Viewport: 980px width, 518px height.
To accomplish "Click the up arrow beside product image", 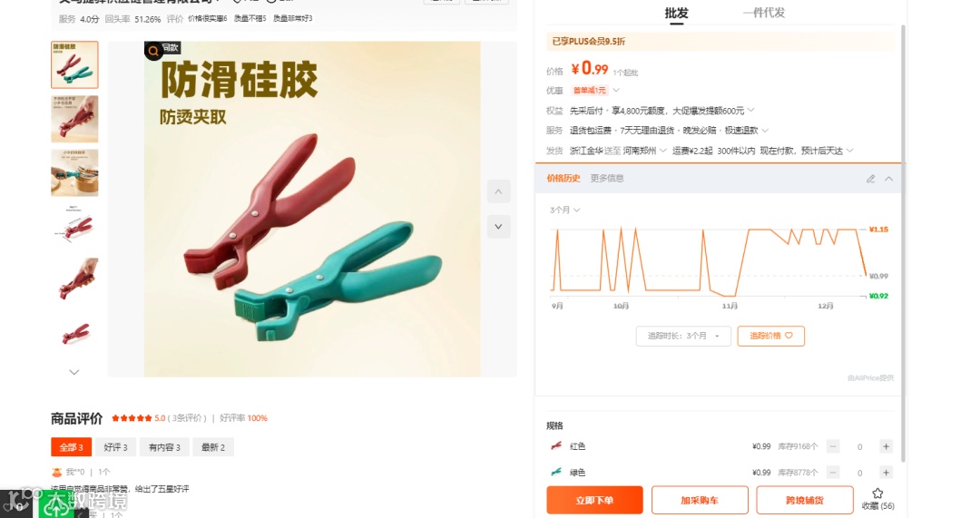I will pos(498,191).
